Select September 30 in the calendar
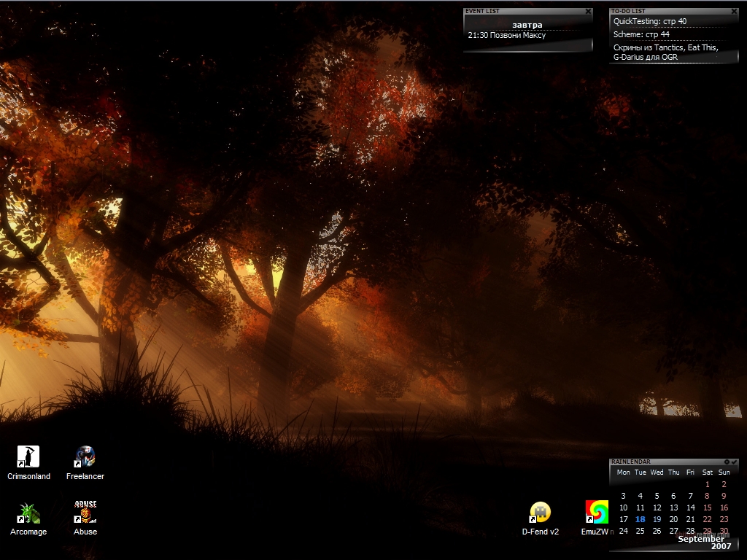 tap(724, 531)
